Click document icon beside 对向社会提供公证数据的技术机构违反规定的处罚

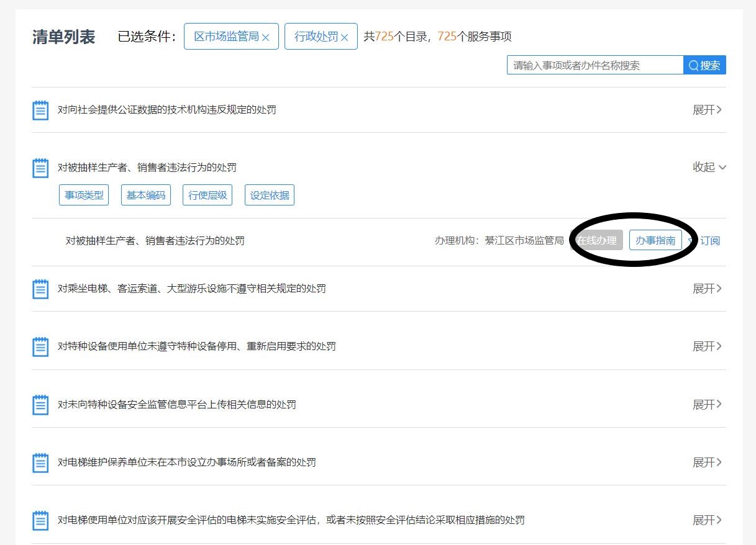pyautogui.click(x=40, y=110)
